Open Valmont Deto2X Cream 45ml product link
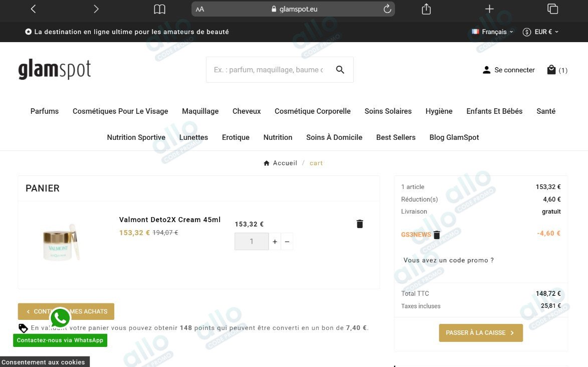Screen dimensions: 588x367 (169, 220)
